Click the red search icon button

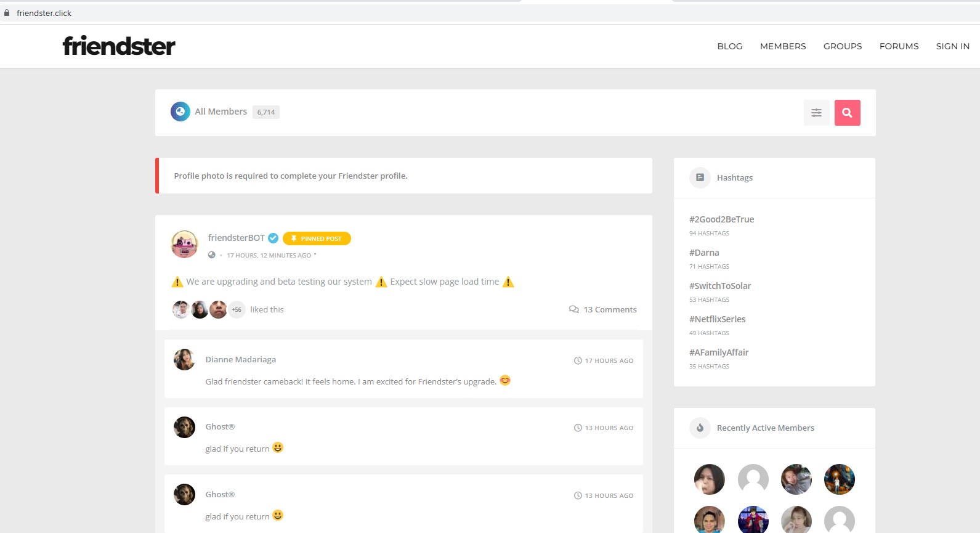pos(847,113)
